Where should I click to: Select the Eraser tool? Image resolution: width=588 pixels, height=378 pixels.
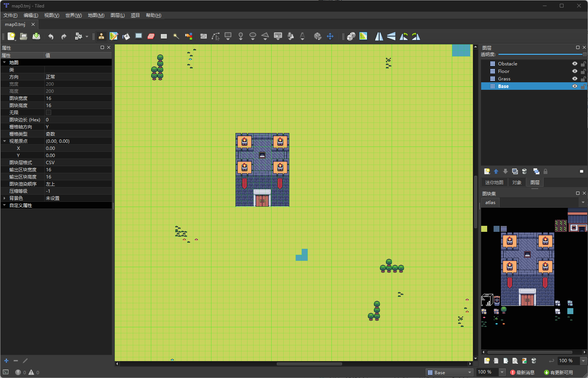tap(151, 36)
